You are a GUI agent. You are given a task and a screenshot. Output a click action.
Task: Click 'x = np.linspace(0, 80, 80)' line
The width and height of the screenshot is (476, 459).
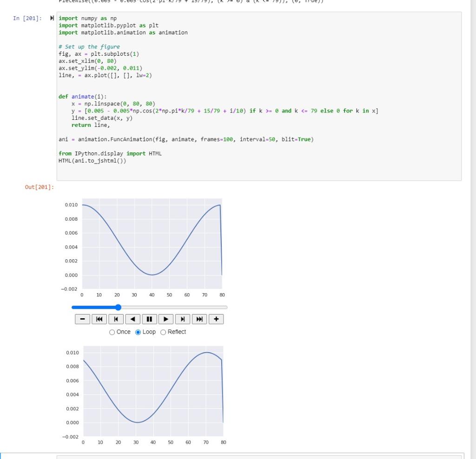(113, 104)
